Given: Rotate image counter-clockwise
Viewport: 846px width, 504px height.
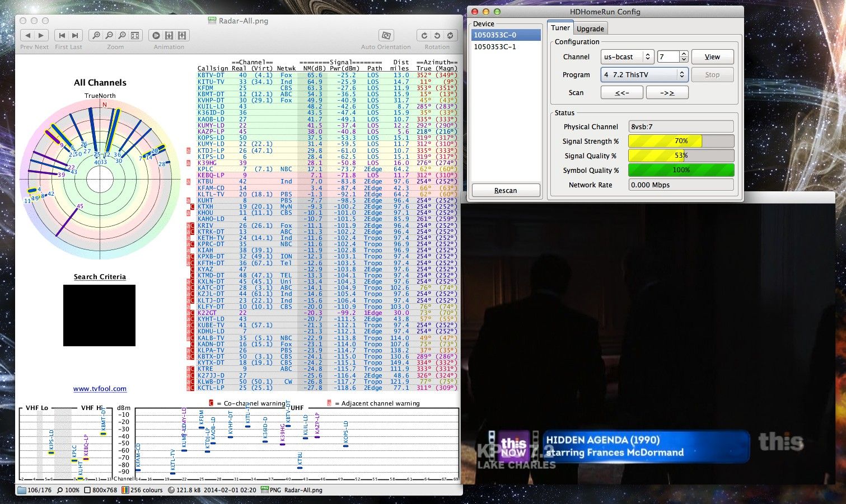Looking at the screenshot, I should coord(437,35).
